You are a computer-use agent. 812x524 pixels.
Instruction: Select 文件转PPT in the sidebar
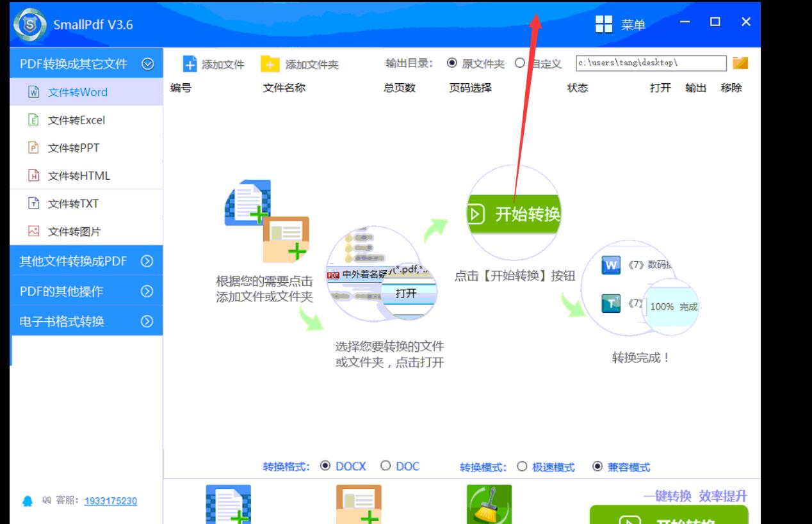(73, 148)
